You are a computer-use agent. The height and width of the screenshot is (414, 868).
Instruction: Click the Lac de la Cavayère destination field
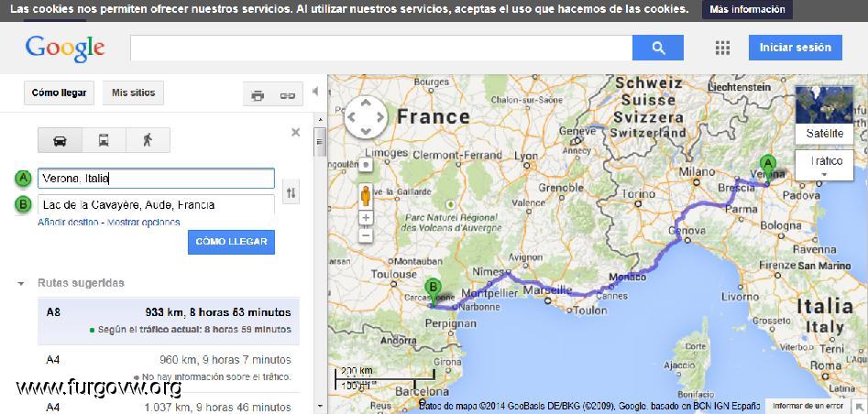(156, 205)
